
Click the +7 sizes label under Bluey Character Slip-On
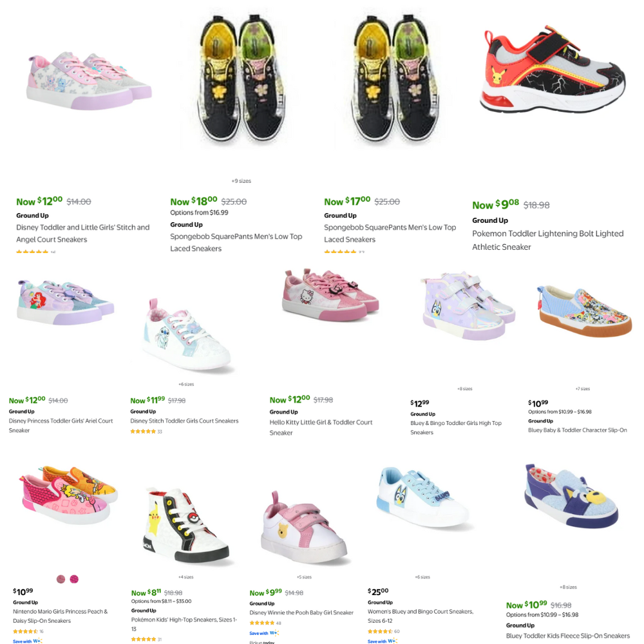[582, 388]
